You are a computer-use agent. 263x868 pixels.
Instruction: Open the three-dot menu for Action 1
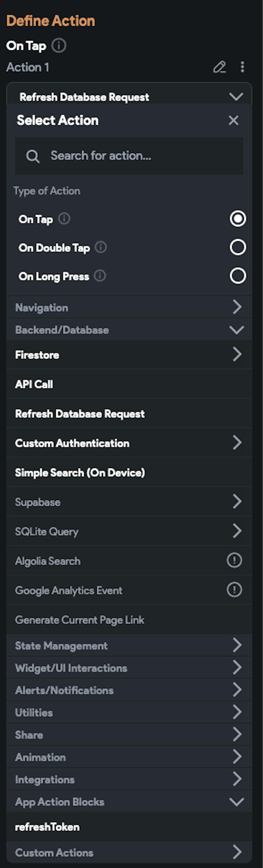click(x=242, y=67)
